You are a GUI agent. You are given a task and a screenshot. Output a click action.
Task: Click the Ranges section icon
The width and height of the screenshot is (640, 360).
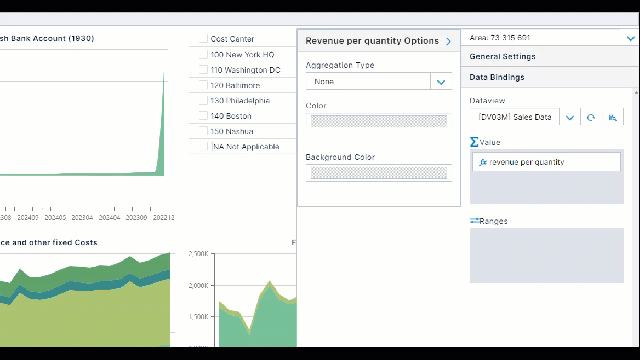474,221
